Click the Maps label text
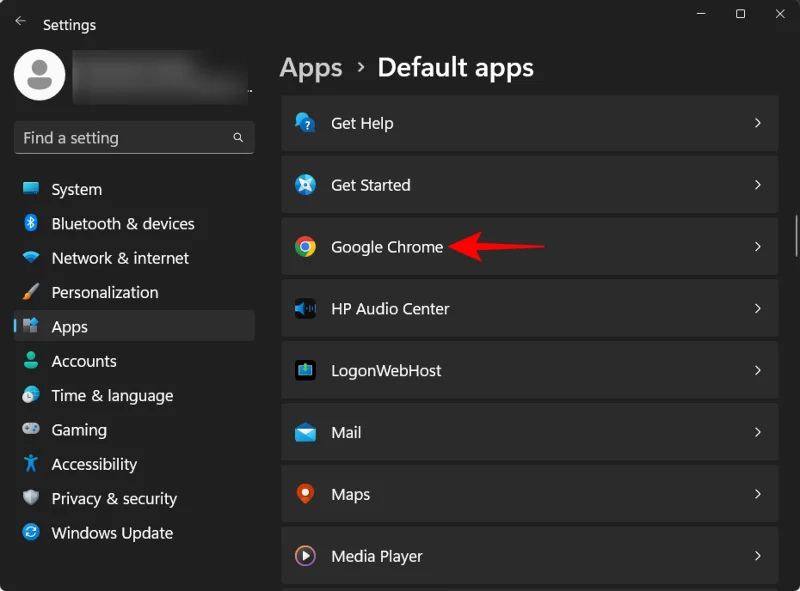800x591 pixels. [x=351, y=495]
